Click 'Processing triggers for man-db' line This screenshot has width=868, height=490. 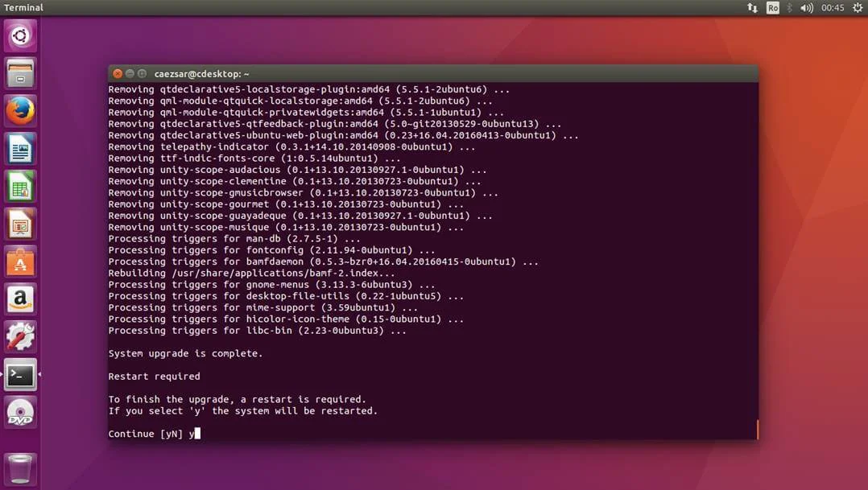234,239
